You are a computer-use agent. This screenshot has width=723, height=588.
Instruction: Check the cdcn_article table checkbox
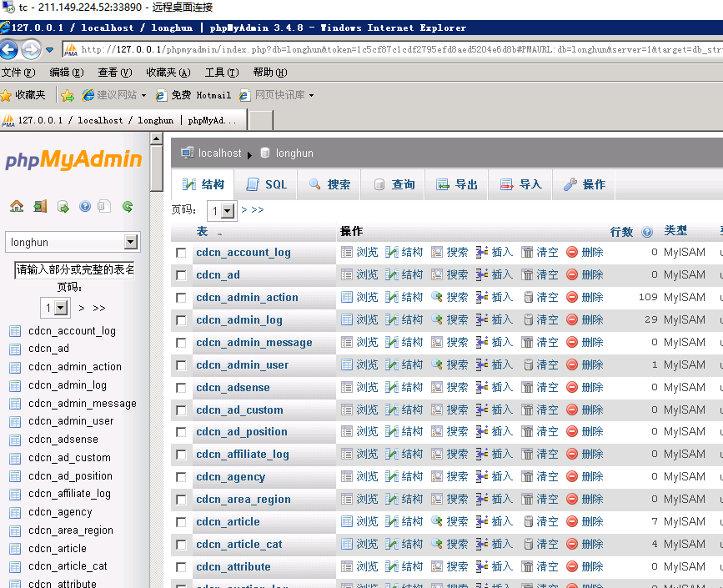[181, 522]
